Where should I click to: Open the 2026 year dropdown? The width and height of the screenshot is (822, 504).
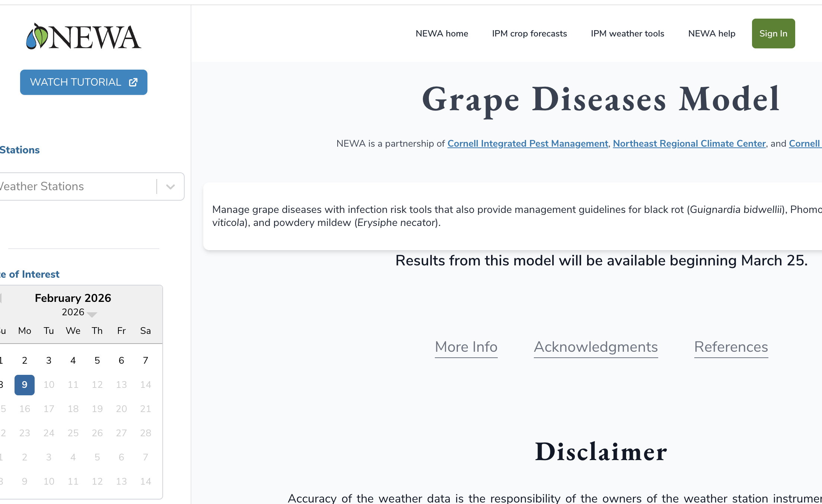pyautogui.click(x=79, y=312)
